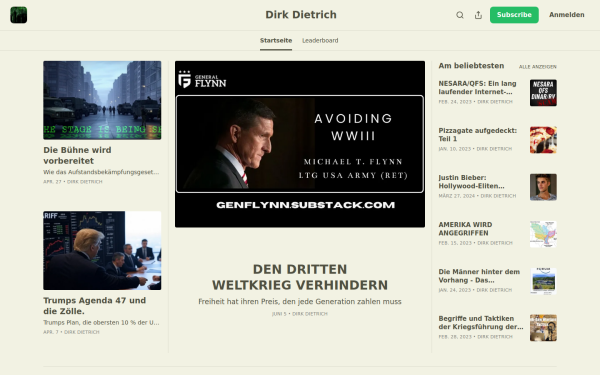Image resolution: width=600 pixels, height=375 pixels.
Task: Click author under the APR. 27 post
Action: (85, 182)
